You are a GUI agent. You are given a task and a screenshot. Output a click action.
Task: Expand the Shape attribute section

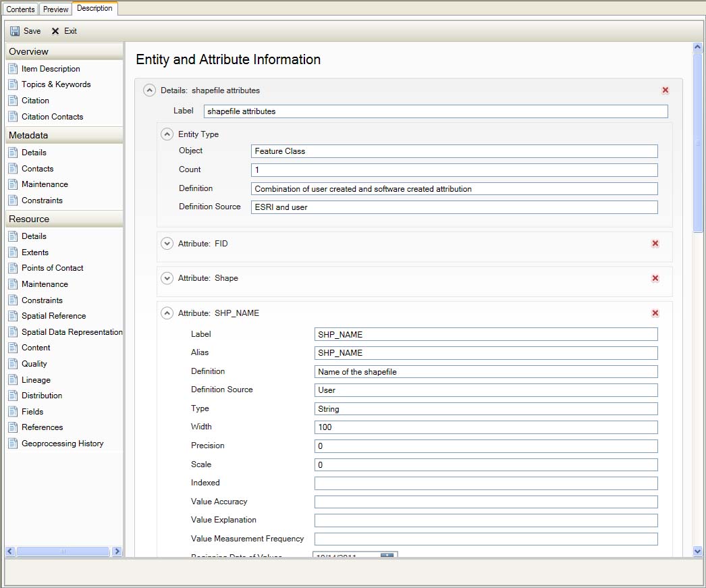[x=167, y=278]
